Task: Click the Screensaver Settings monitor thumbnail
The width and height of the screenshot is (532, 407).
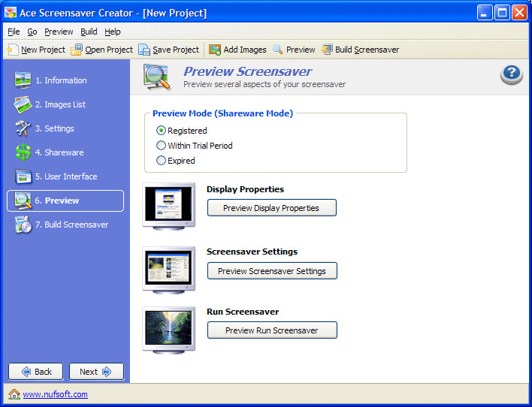Action: tap(168, 270)
